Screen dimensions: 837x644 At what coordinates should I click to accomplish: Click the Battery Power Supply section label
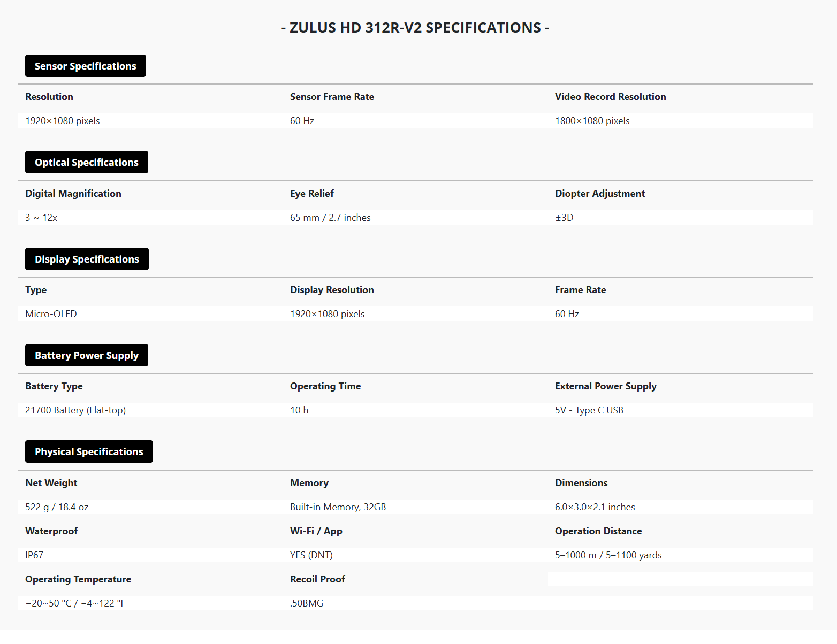pyautogui.click(x=87, y=356)
